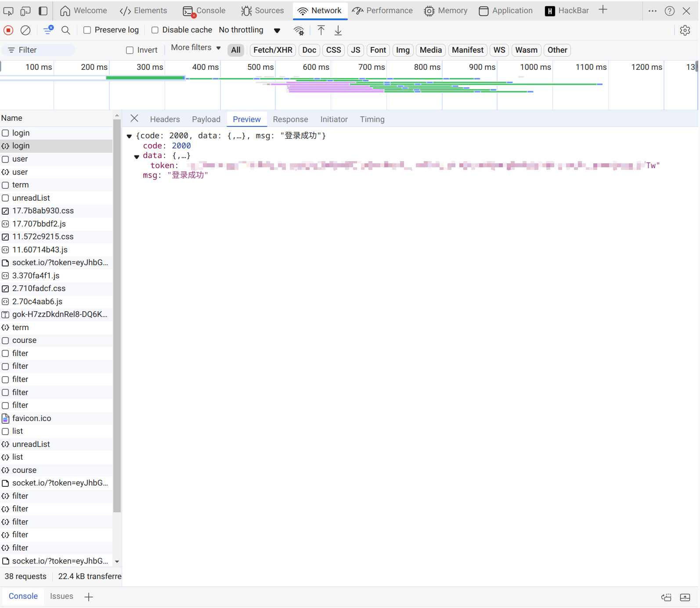The height and width of the screenshot is (608, 700).
Task: Stop recording network log
Action: [x=8, y=30]
